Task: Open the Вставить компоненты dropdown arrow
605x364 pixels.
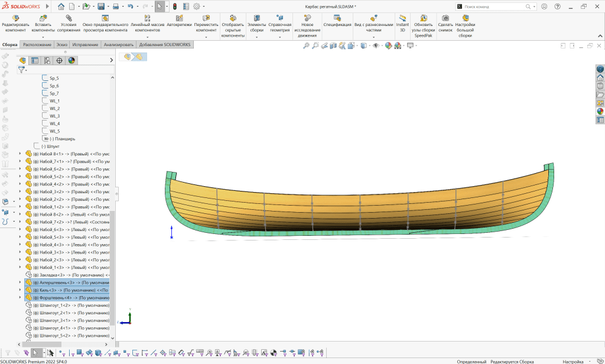Action: coord(43,37)
